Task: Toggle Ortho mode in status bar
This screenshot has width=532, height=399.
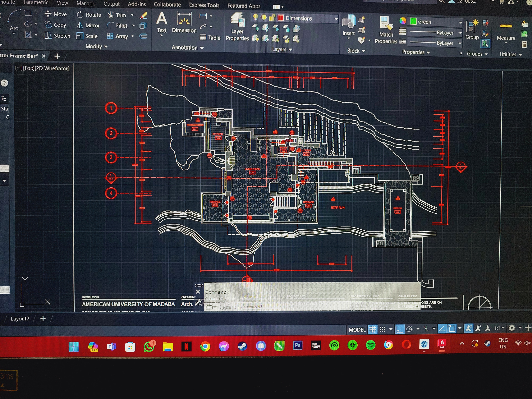Action: coord(400,329)
